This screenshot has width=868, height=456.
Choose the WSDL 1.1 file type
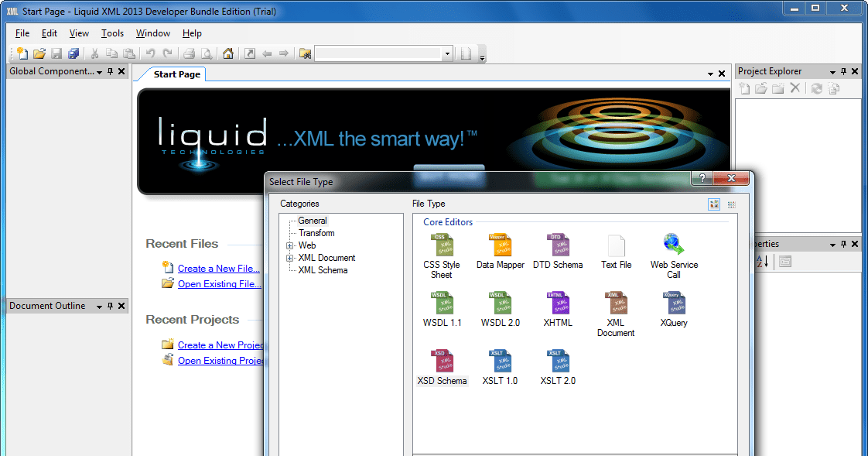click(442, 310)
